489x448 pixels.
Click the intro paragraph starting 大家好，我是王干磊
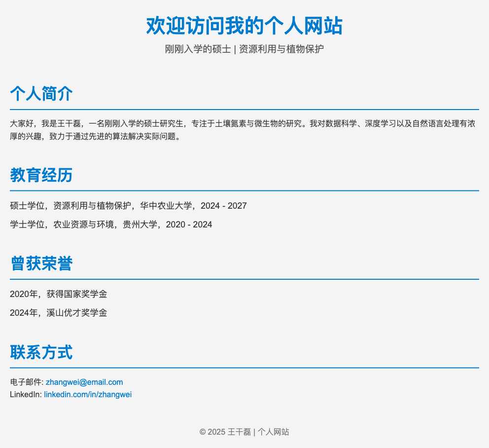pos(243,130)
